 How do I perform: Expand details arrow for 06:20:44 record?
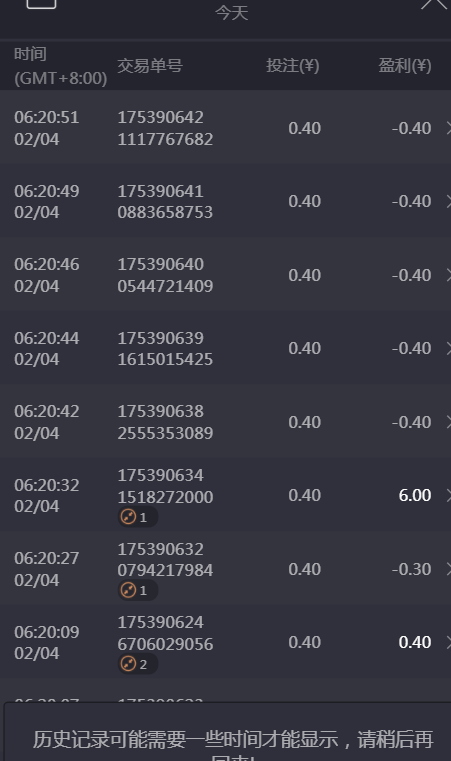coord(448,348)
